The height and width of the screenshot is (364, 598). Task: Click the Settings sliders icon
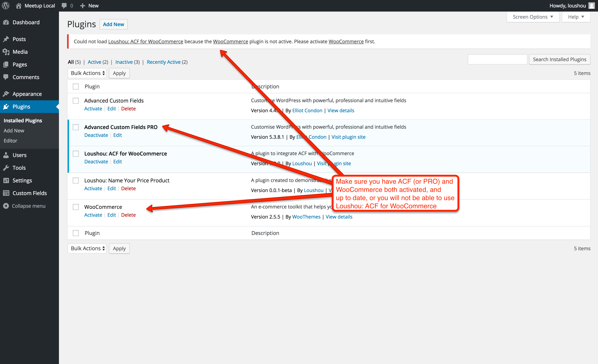click(6, 180)
